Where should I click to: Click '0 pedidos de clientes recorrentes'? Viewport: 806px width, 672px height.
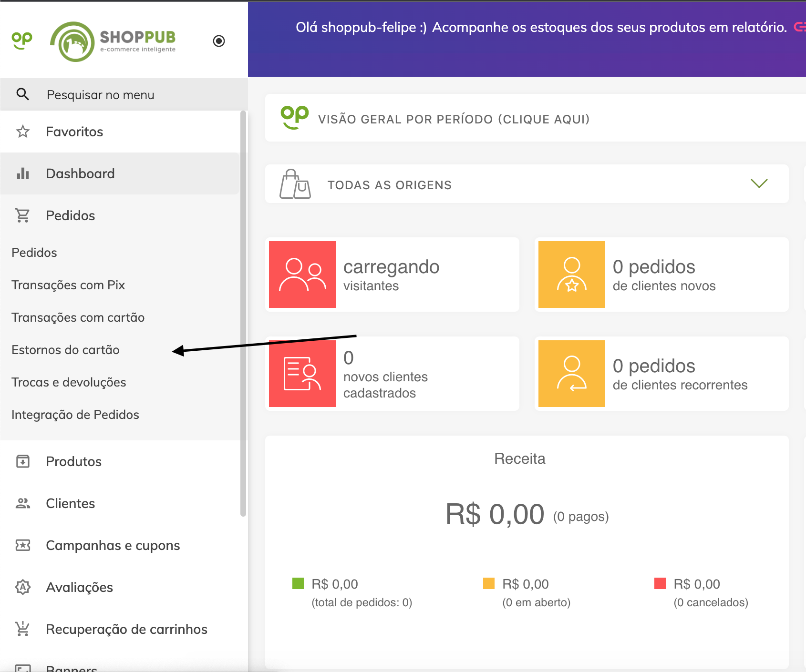[x=680, y=374]
